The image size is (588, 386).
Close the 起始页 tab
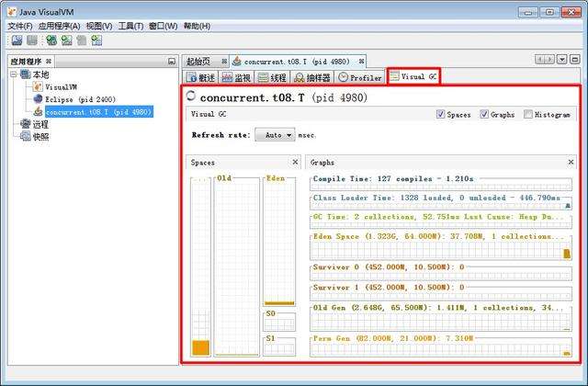point(224,62)
